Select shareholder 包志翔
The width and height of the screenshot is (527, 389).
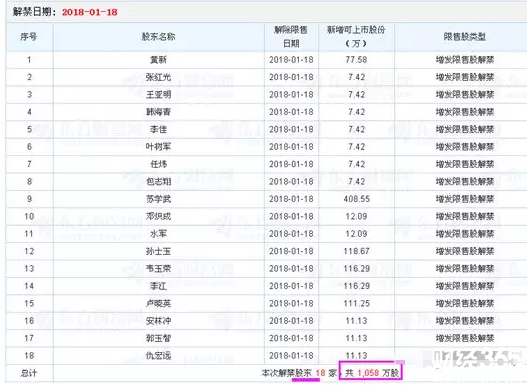(158, 182)
